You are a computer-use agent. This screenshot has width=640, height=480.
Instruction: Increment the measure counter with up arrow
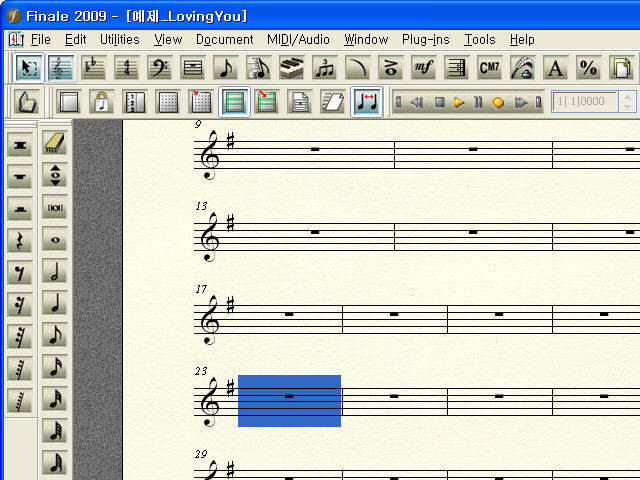(627, 97)
